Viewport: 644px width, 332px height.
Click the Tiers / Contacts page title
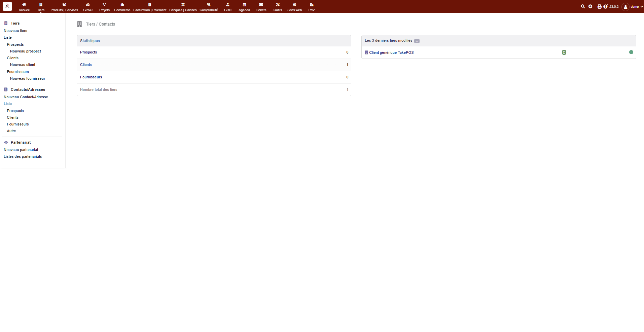tap(100, 24)
